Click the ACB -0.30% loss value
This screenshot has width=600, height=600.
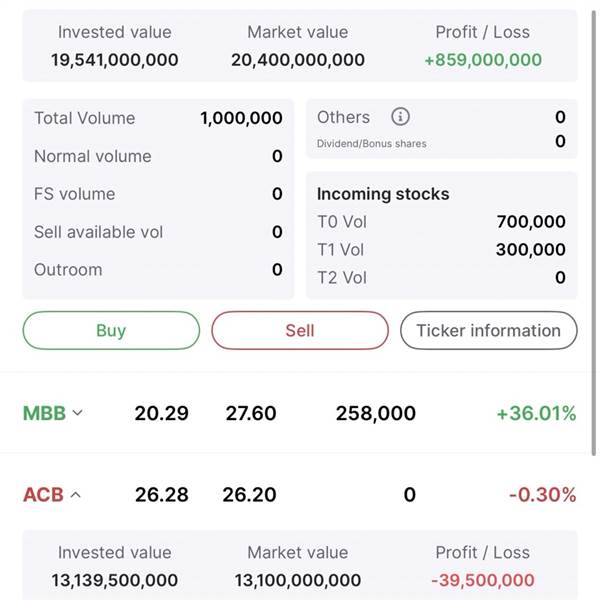point(543,495)
